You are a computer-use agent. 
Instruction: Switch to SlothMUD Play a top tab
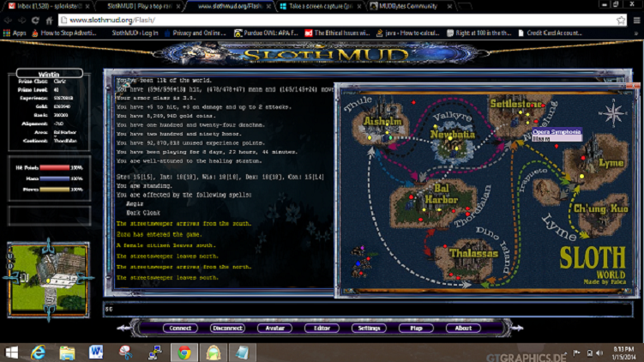(x=141, y=6)
